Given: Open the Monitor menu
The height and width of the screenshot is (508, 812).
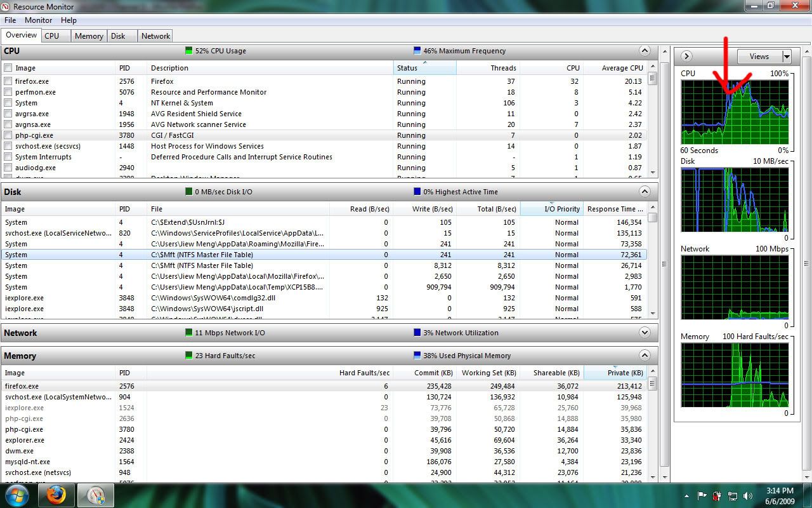Looking at the screenshot, I should point(38,20).
